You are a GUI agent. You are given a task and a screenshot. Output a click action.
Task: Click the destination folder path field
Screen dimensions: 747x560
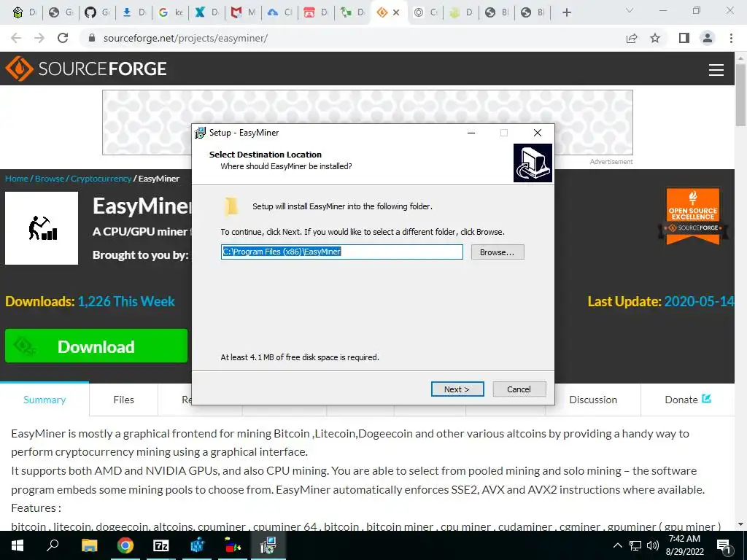[x=341, y=252]
